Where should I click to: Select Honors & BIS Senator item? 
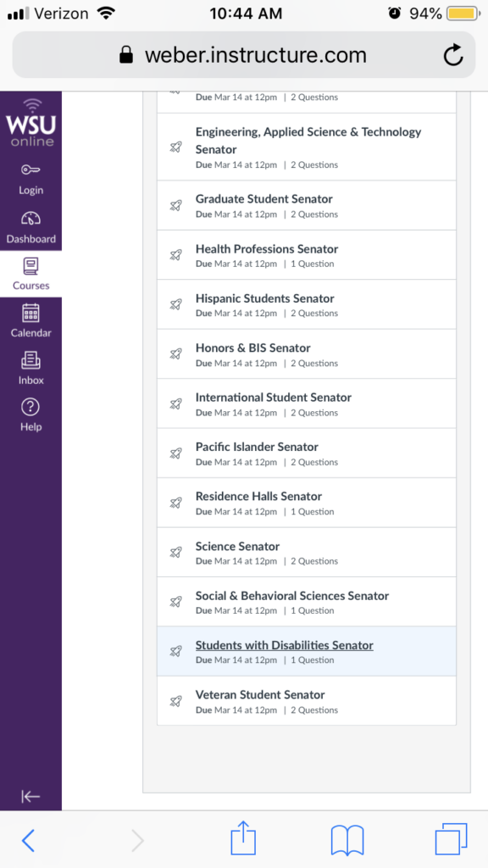click(307, 353)
